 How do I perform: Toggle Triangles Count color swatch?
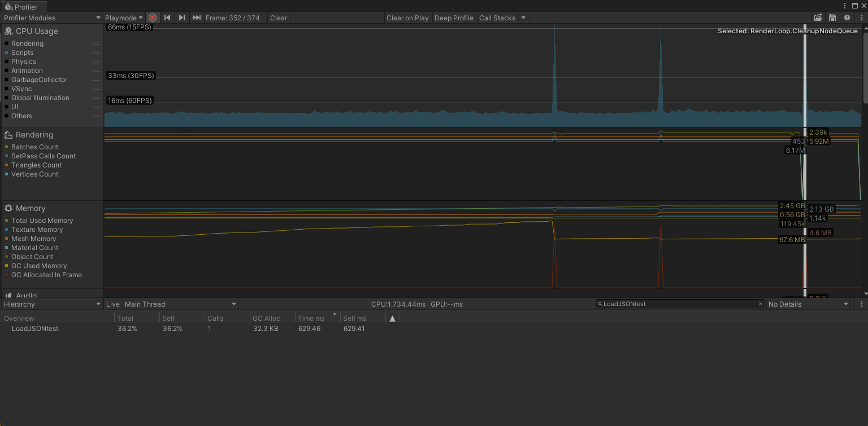coord(7,165)
